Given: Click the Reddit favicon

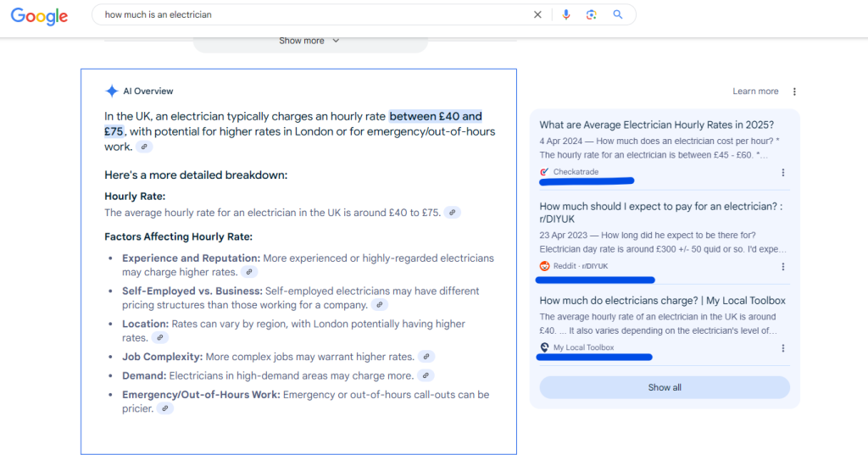Looking at the screenshot, I should (545, 266).
